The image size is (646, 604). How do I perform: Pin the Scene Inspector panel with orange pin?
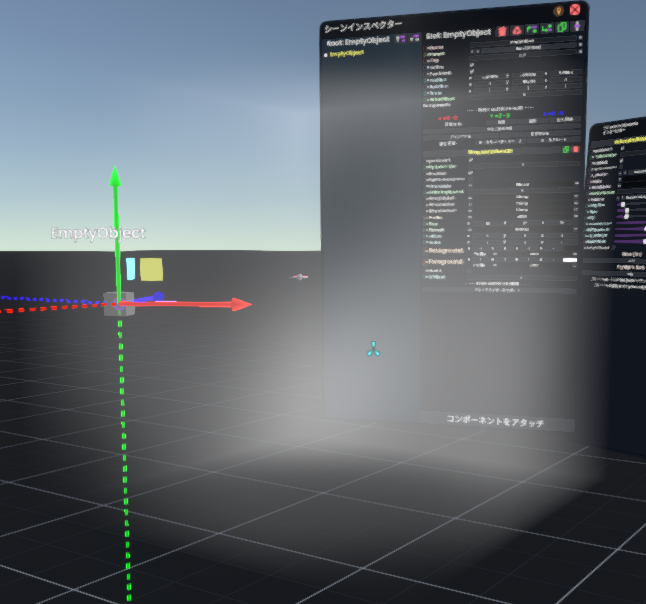[559, 11]
